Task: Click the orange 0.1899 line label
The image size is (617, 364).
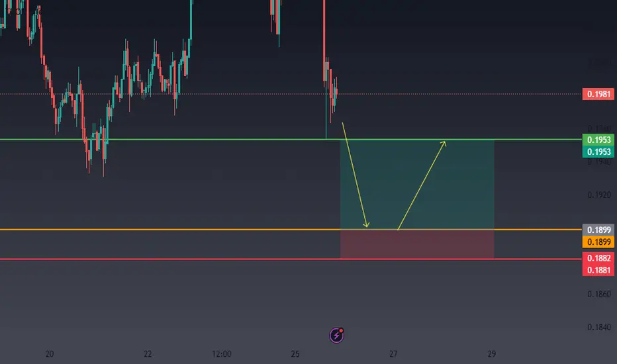Action: tap(598, 242)
